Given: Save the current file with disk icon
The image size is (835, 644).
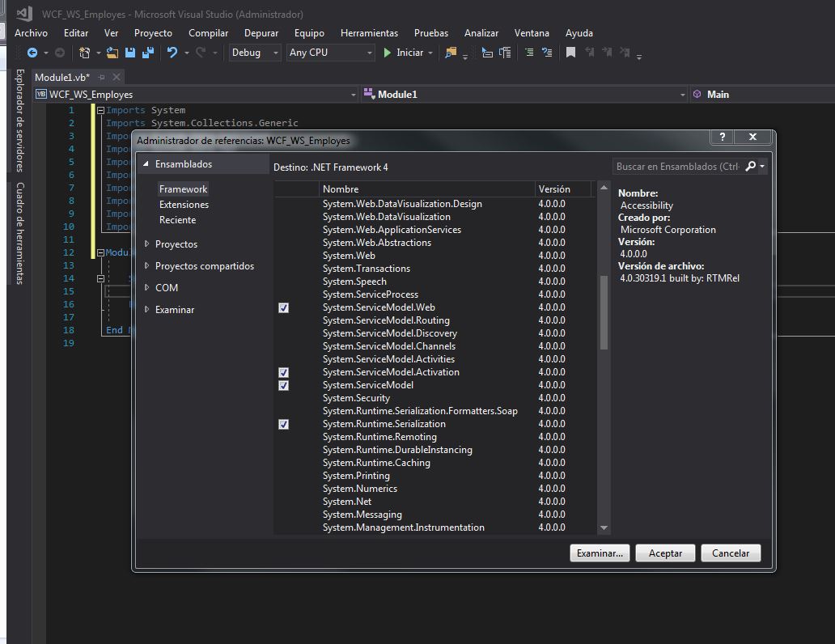Looking at the screenshot, I should click(x=130, y=53).
